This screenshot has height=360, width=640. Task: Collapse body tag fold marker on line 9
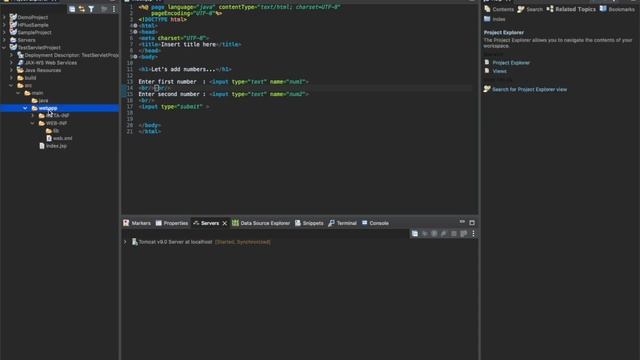135,57
